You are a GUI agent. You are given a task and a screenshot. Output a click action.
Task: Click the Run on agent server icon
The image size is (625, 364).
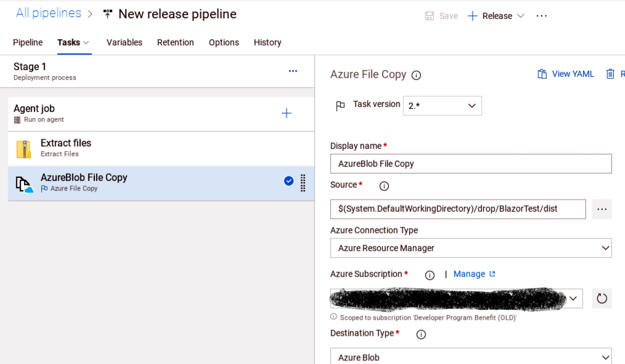click(x=17, y=120)
